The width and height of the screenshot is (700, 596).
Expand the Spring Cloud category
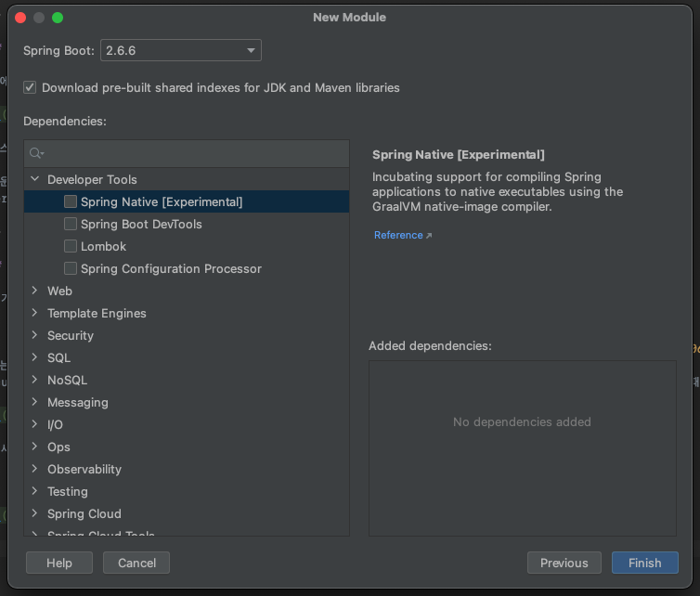point(34,513)
